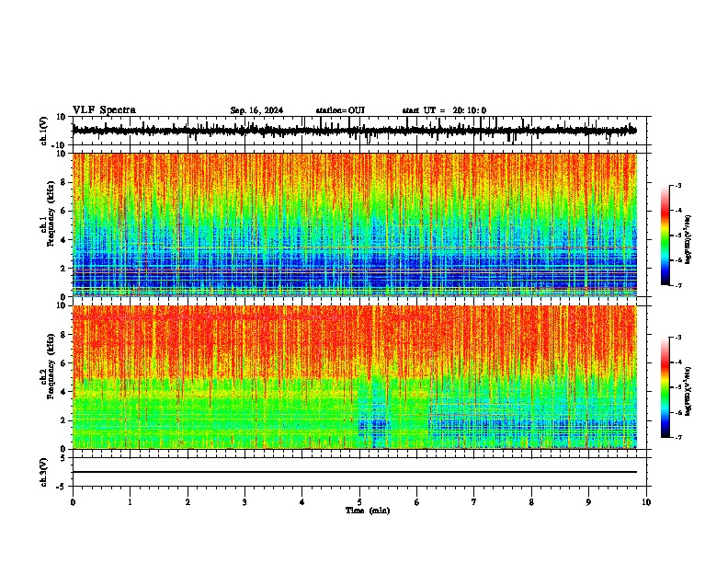Click the ch.1 frequency axis "8" tick label
Viewport: 728px width, 563px height.
[x=63, y=182]
